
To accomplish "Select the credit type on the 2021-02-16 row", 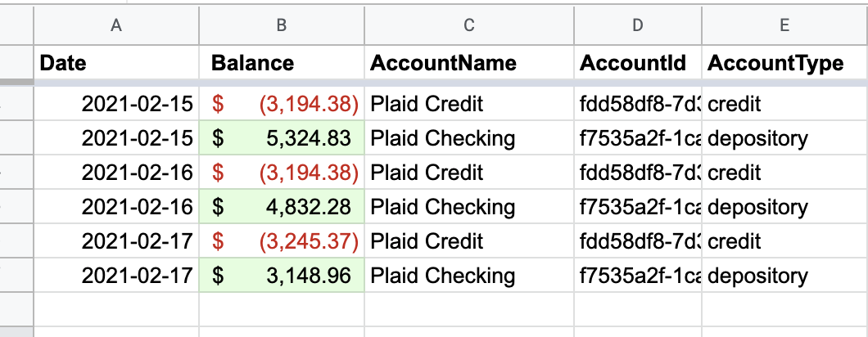I will pos(784,172).
